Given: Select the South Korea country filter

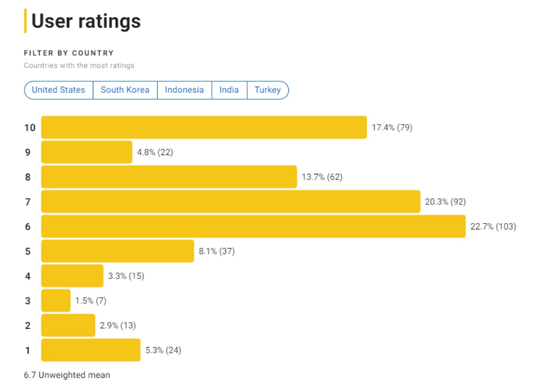Looking at the screenshot, I should [125, 90].
